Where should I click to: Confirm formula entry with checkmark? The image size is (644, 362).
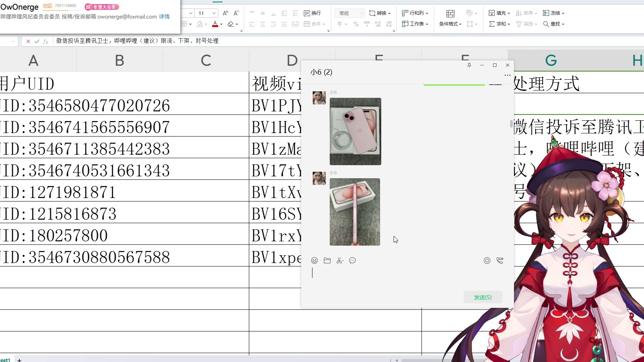point(37,41)
